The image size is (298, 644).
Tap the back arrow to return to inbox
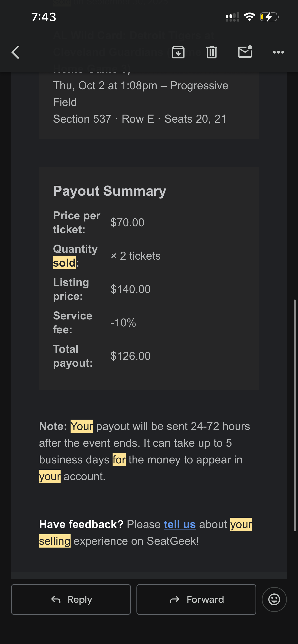16,52
